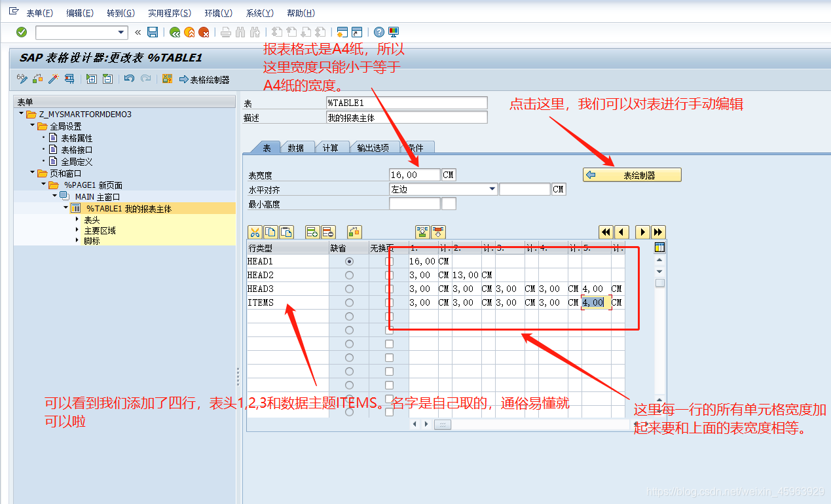The width and height of the screenshot is (831, 504).
Task: Click the Print icon in standard toolbar
Action: click(x=225, y=32)
